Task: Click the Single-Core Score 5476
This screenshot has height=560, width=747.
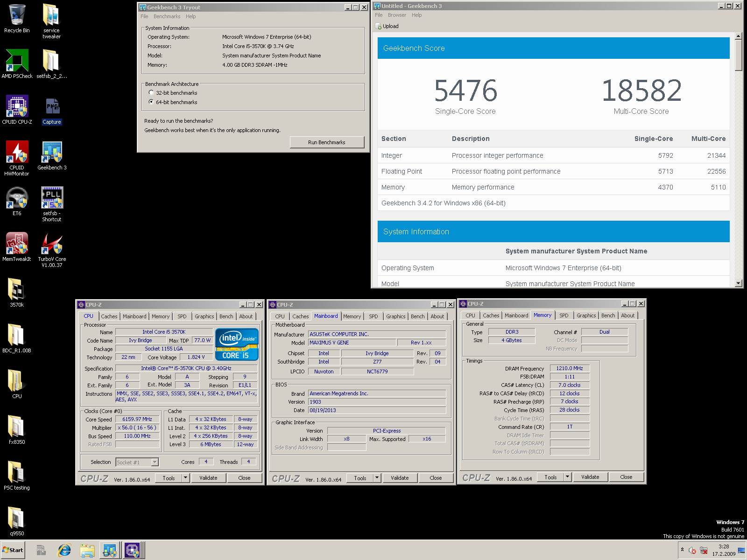Action: [x=465, y=91]
